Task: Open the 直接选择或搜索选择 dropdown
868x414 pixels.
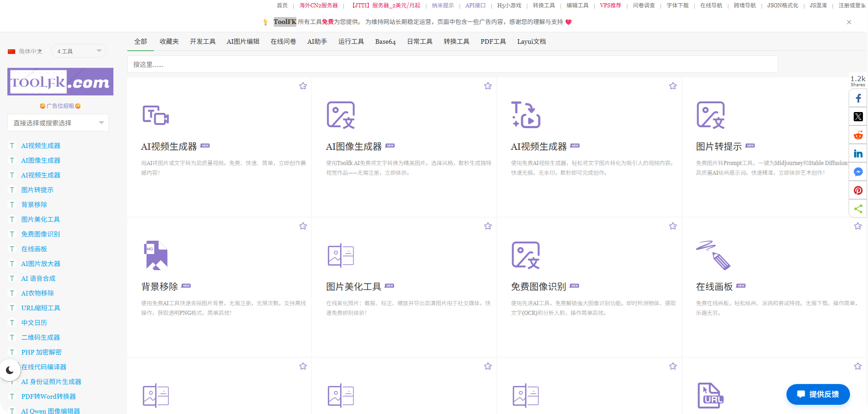Action: click(58, 123)
